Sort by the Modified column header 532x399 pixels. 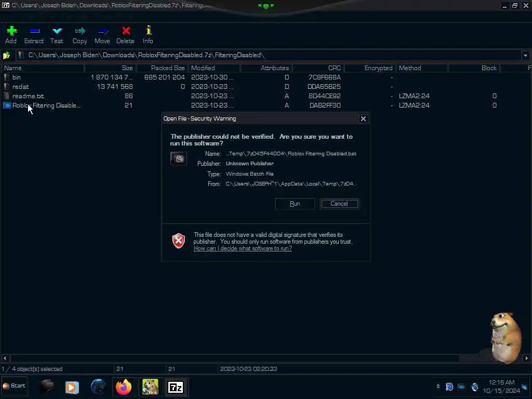214,68
